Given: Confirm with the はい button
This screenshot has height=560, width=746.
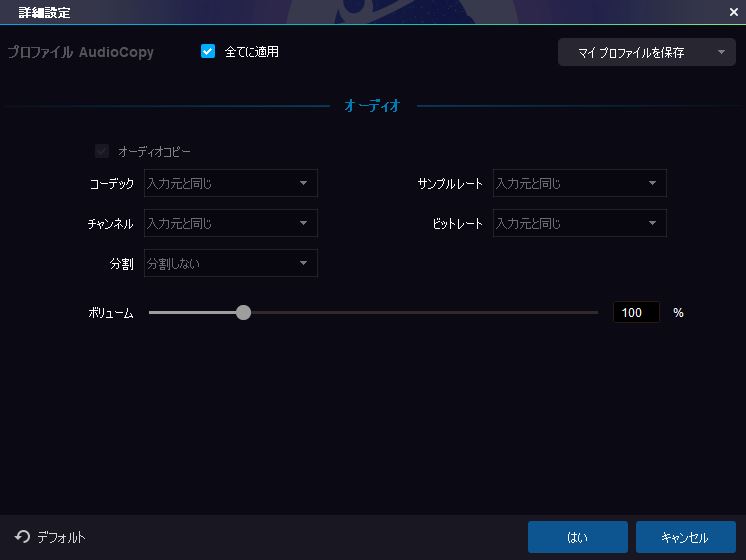Looking at the screenshot, I should pos(578,537).
